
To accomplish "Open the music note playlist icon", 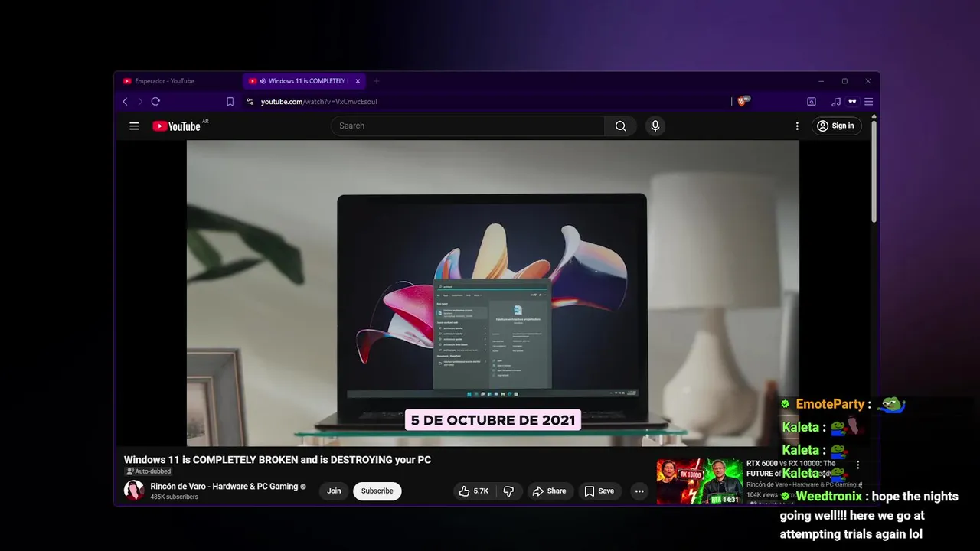I will tap(836, 101).
